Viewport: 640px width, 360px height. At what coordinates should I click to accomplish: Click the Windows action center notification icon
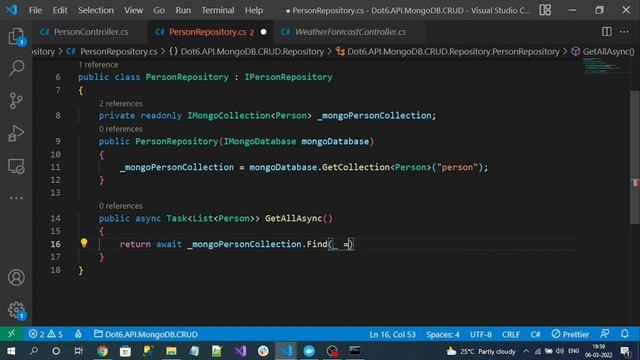click(x=625, y=351)
